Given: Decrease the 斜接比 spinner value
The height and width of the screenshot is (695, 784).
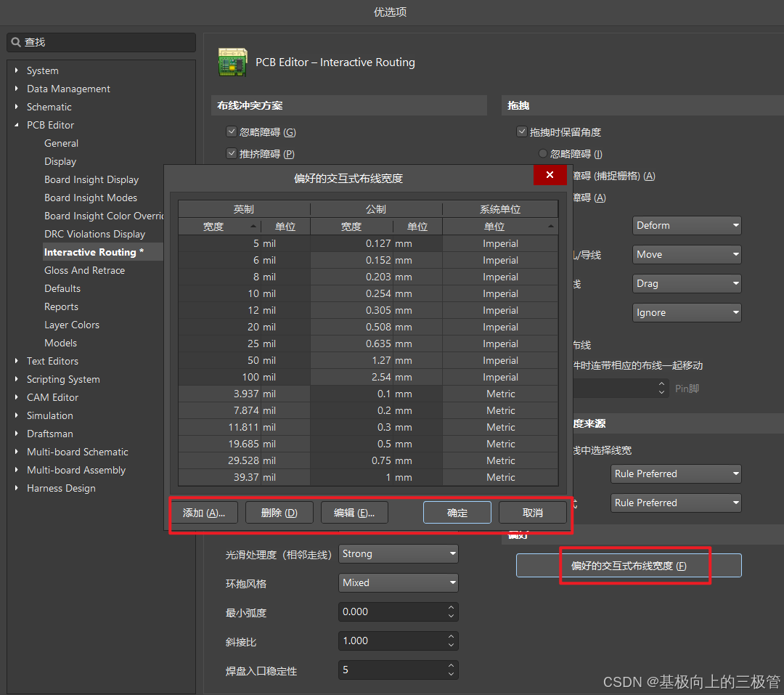Looking at the screenshot, I should 451,646.
